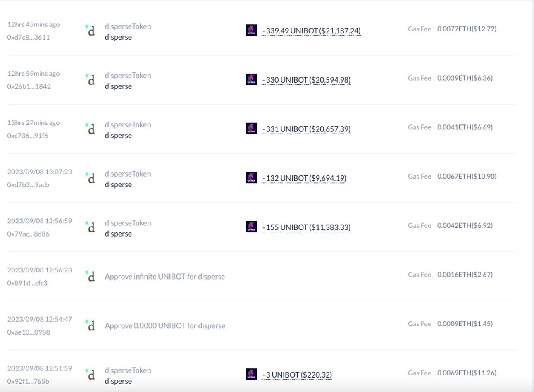The height and width of the screenshot is (392, 534).
Task: Click disperse icon in 0xd7c8...3611 row
Action: point(91,31)
